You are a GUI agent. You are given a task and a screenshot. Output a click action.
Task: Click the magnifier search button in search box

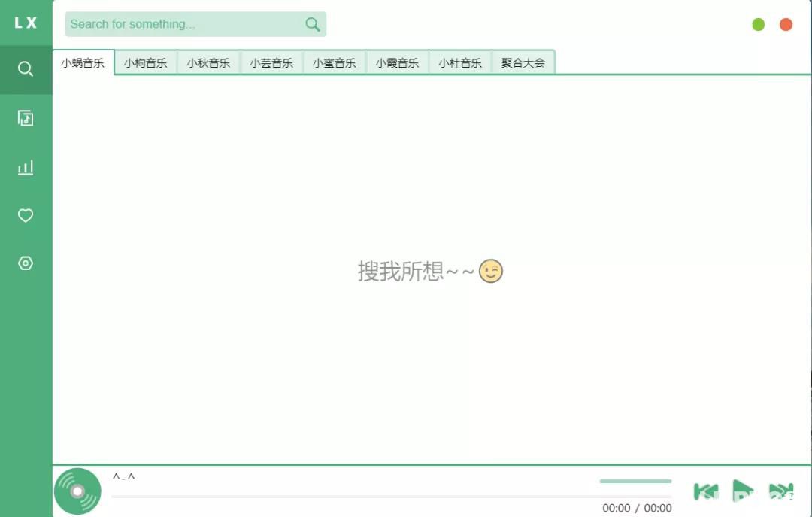point(312,24)
